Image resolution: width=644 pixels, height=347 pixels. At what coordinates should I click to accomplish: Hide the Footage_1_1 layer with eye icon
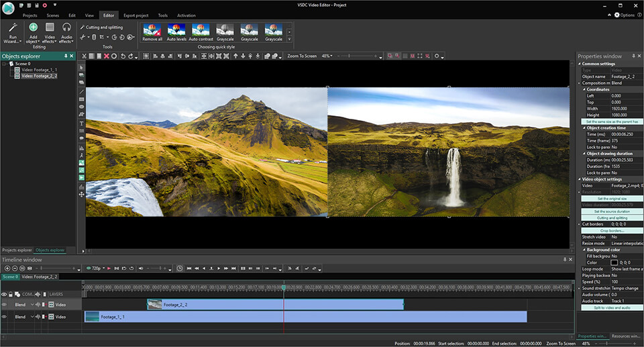pyautogui.click(x=5, y=317)
